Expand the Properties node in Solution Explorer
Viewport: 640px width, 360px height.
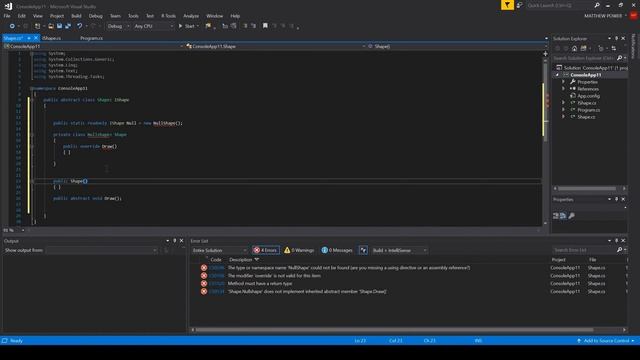[x=564, y=82]
